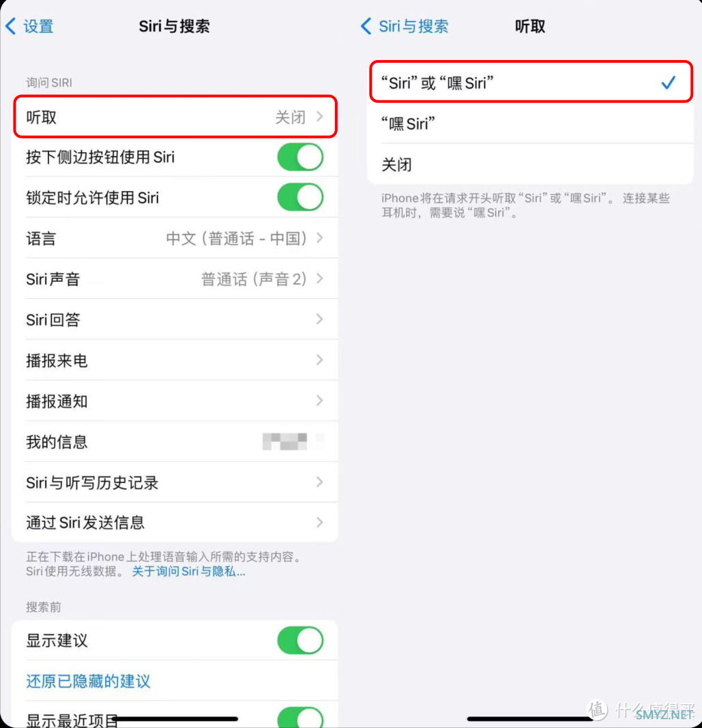Tap the chevron arrow on 听取 row
This screenshot has width=702, height=728.
pos(319,117)
